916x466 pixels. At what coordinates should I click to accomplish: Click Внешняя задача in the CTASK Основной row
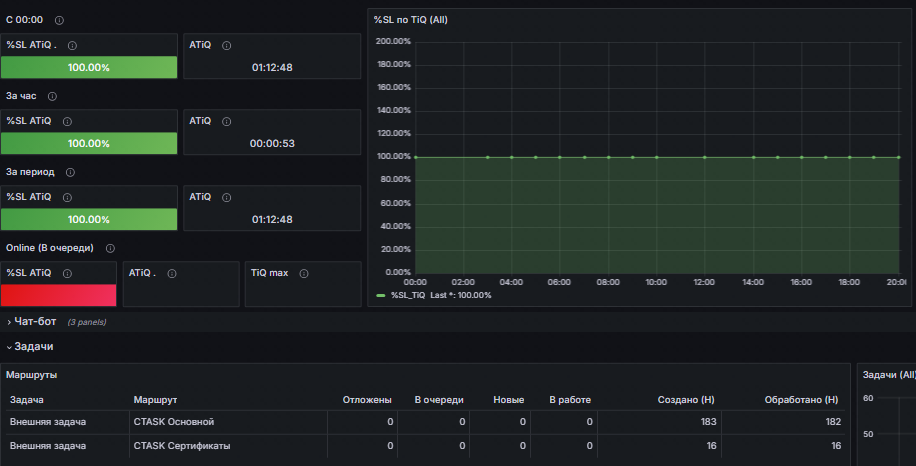[x=48, y=422]
